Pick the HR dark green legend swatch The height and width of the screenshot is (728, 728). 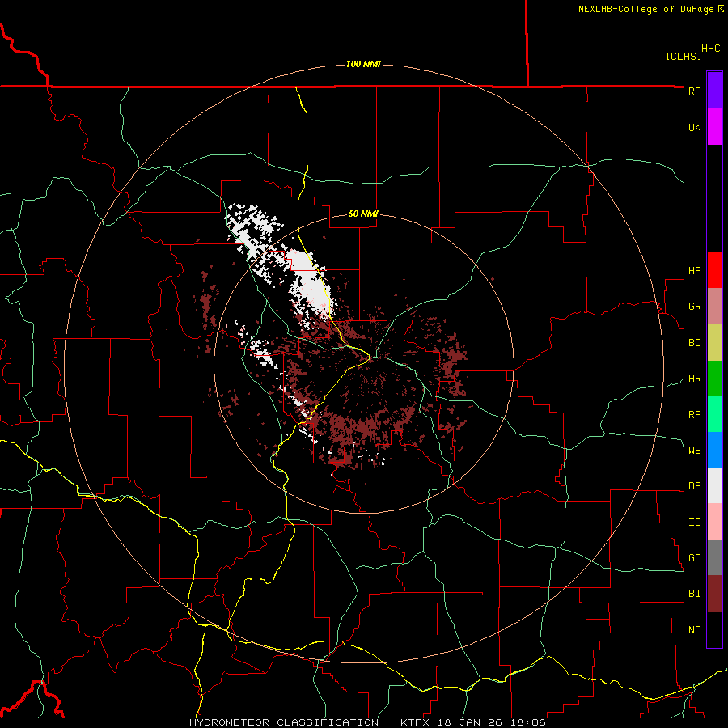pos(714,379)
